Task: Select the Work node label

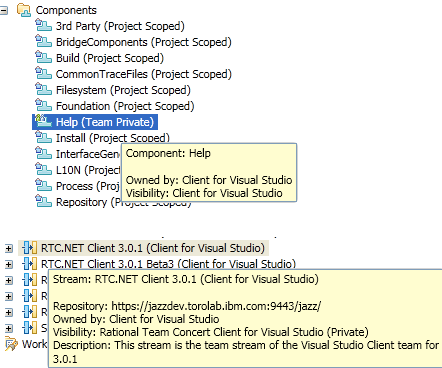Action: coord(35,344)
